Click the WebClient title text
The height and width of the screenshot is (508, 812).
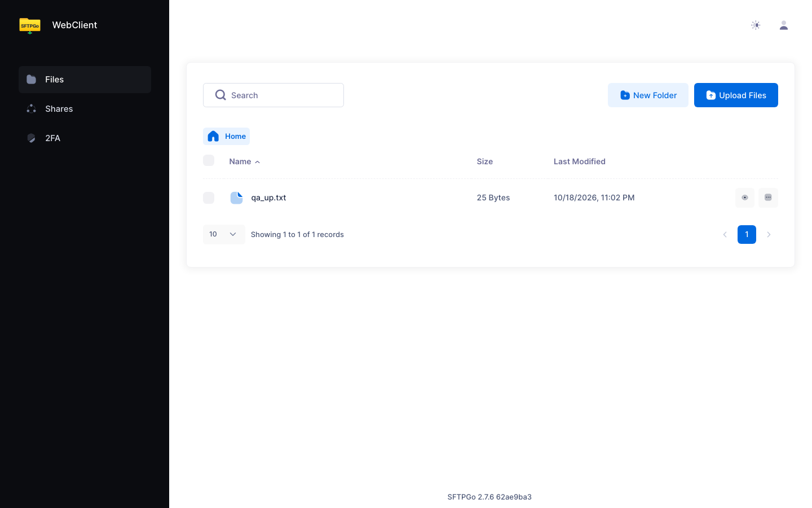(x=74, y=25)
